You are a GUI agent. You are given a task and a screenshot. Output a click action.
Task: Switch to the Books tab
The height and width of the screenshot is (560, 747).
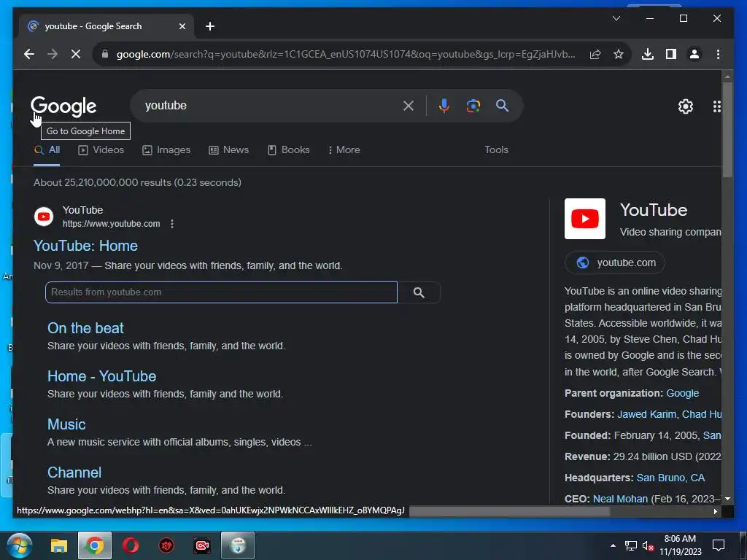tap(288, 150)
